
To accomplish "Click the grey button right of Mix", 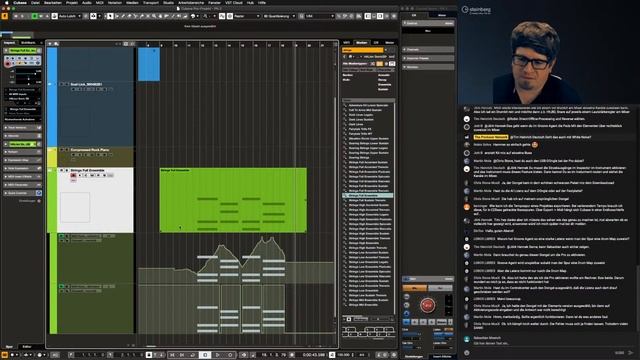I will 440,288.
